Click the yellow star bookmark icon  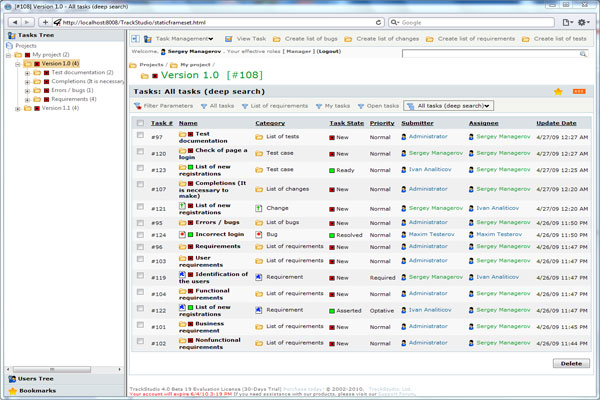pos(558,91)
